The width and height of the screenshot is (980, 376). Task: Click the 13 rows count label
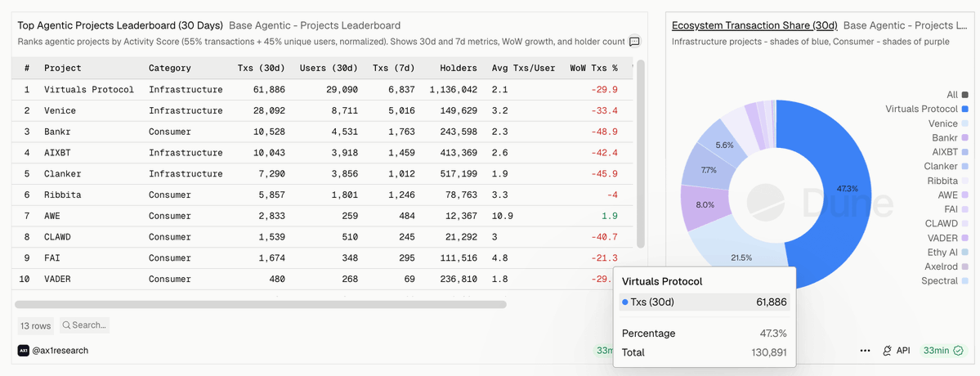pyautogui.click(x=36, y=325)
